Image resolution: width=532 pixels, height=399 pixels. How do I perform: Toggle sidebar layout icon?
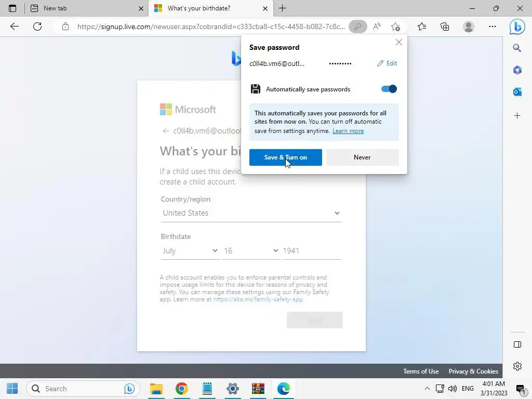(x=517, y=344)
